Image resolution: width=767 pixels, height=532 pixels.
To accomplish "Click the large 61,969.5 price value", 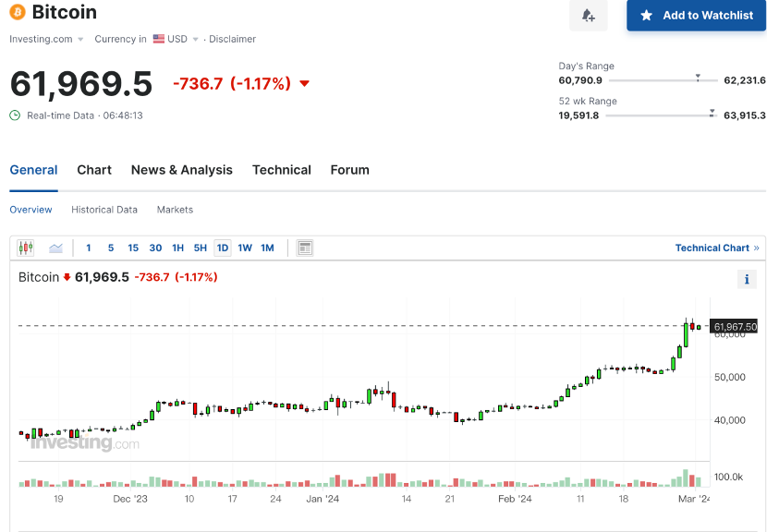I will click(81, 84).
